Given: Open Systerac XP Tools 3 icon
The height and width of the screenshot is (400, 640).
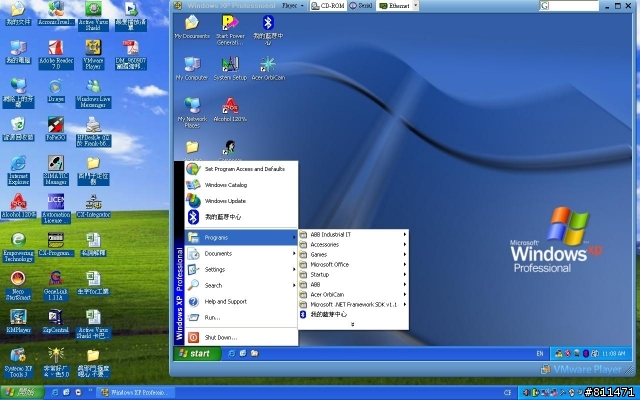Looking at the screenshot, I should 18,362.
